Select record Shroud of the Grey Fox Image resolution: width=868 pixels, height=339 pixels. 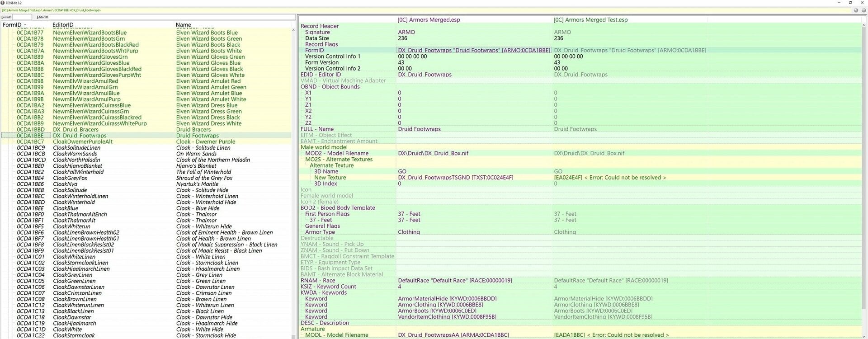pos(204,178)
